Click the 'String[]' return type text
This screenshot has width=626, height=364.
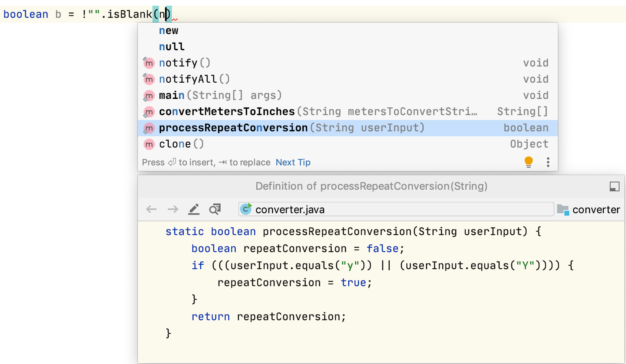[x=523, y=111]
